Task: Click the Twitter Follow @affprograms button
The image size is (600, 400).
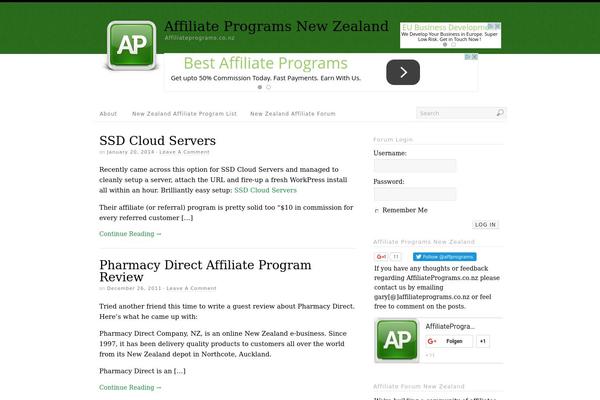Action: tap(445, 257)
